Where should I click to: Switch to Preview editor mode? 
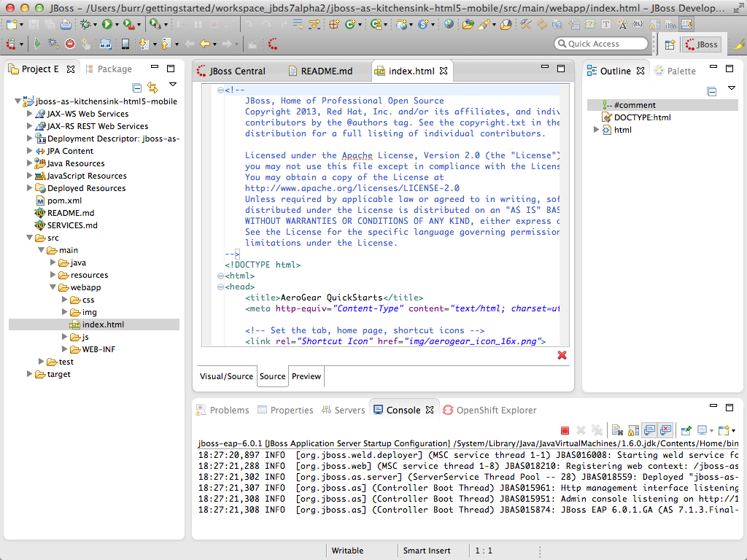click(x=306, y=376)
